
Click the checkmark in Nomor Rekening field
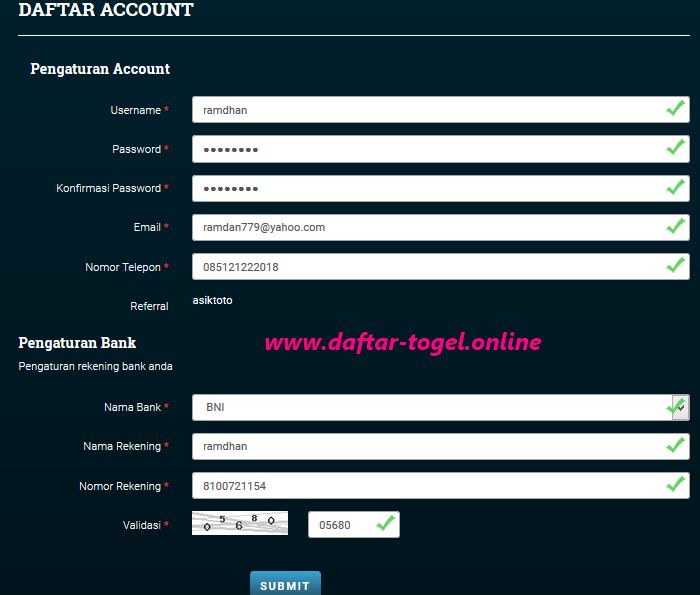[675, 484]
